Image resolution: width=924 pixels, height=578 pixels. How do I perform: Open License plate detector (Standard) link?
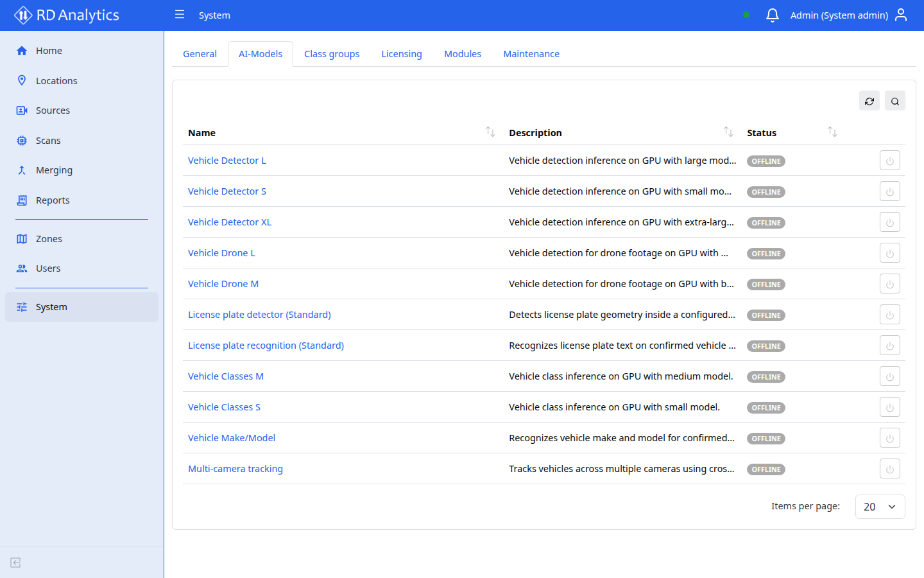259,315
